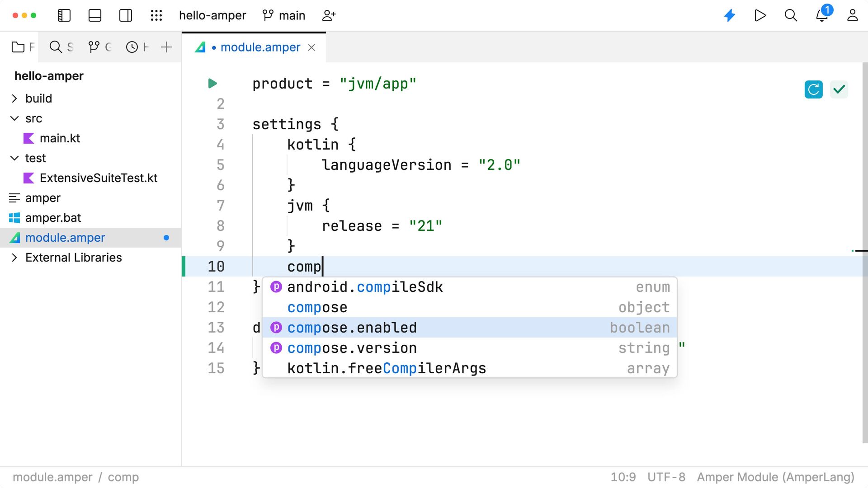
Task: Click the green checkmark inspection icon
Action: tap(839, 89)
